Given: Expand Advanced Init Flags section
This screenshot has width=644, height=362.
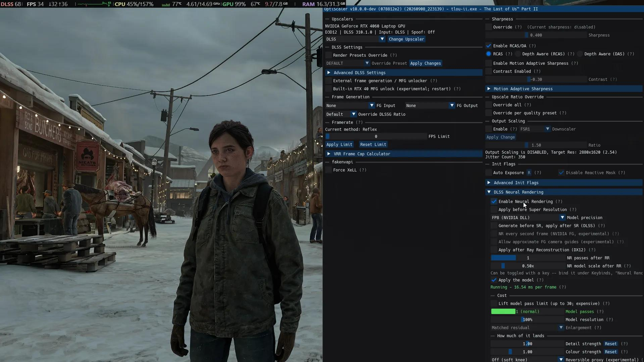Looking at the screenshot, I should [564, 183].
